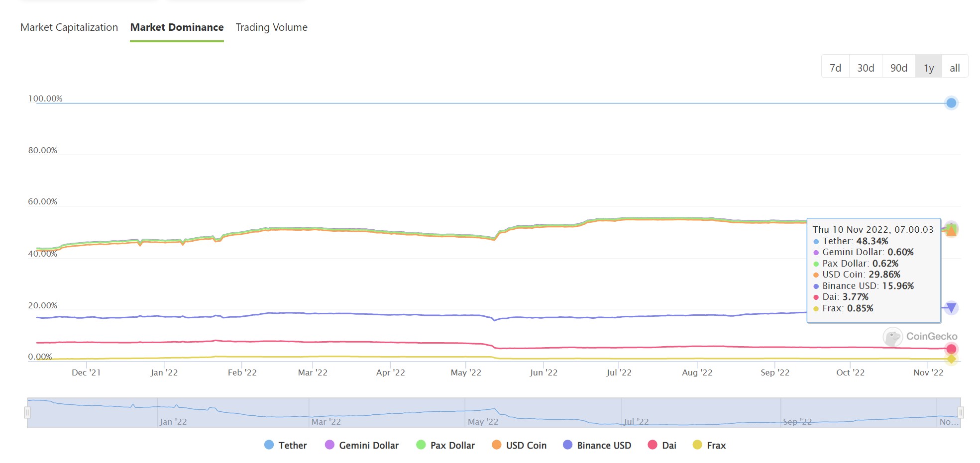The width and height of the screenshot is (980, 463).
Task: Toggle the Tether series label in legend
Action: pyautogui.click(x=293, y=446)
